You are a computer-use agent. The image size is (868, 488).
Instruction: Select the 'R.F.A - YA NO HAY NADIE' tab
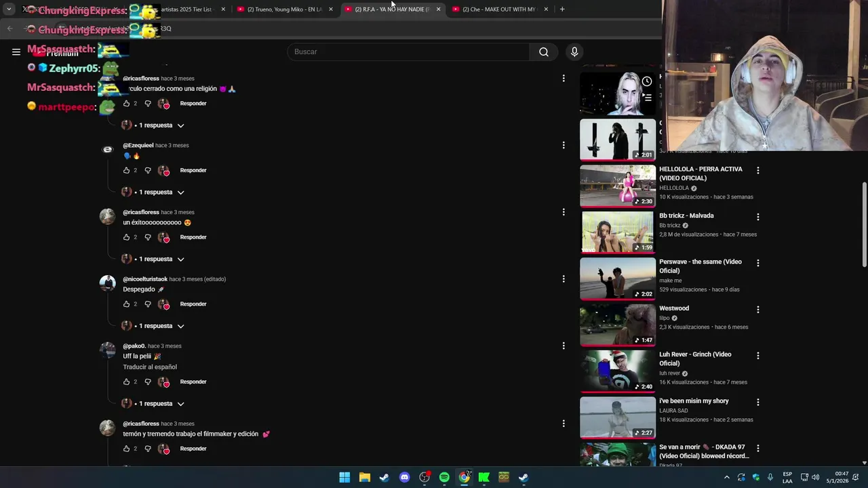[x=392, y=9]
